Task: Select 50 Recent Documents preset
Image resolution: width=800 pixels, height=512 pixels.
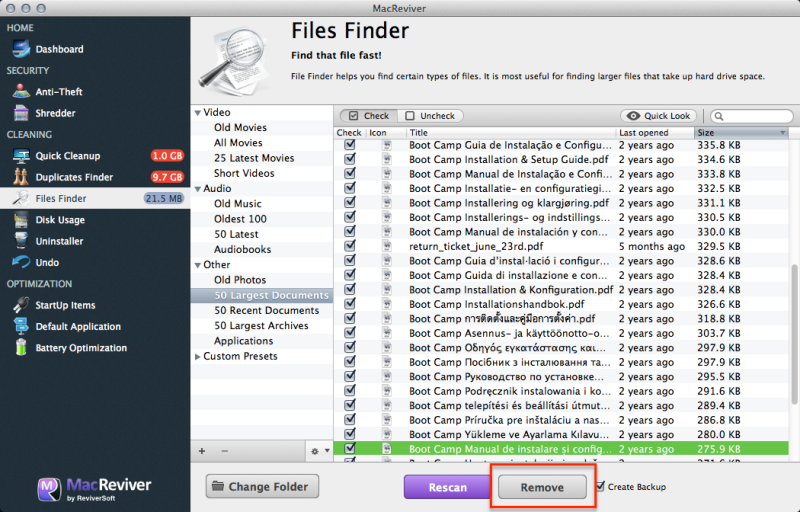Action: coord(266,310)
